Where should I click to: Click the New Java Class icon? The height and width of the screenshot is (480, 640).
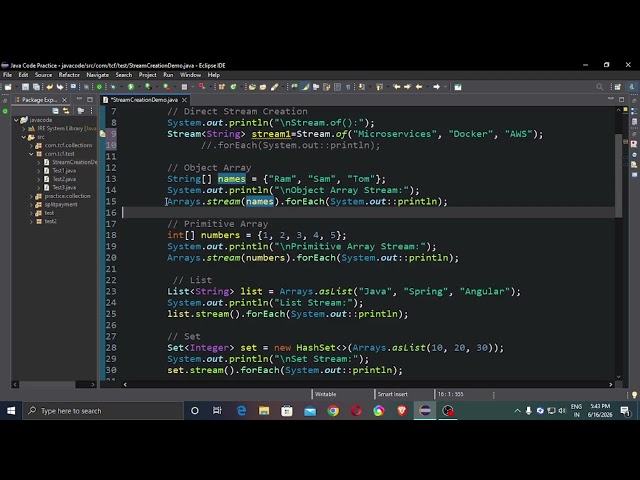click(x=233, y=87)
